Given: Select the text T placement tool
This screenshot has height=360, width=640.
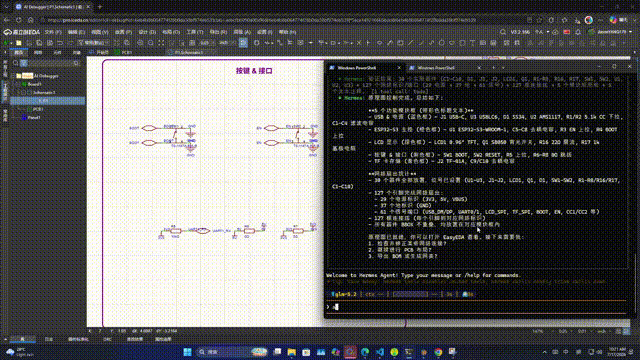Looking at the screenshot, I should pos(472,42).
